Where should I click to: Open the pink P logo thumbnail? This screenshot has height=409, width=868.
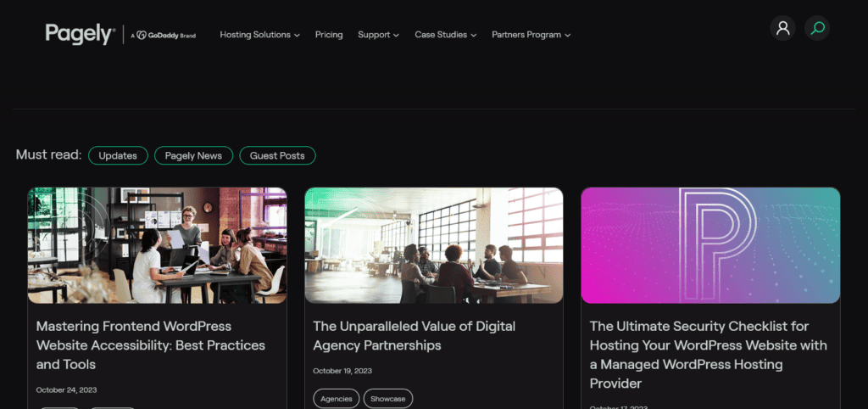[x=710, y=245]
